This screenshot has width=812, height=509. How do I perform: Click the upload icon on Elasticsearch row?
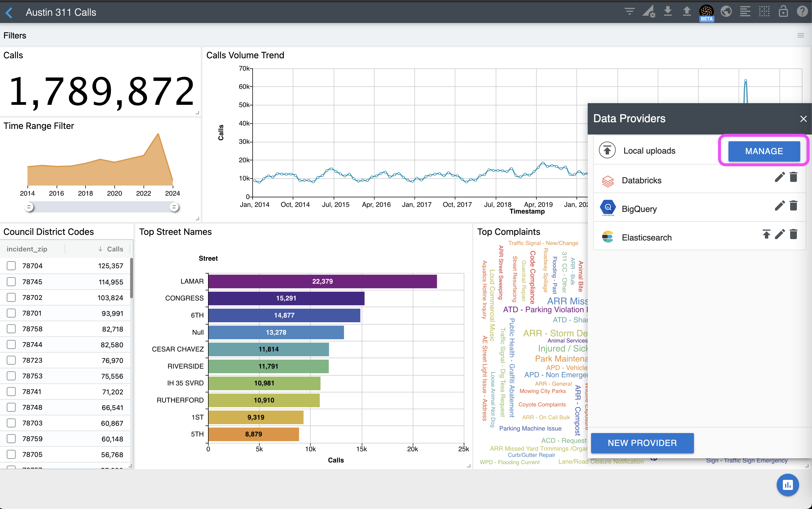pyautogui.click(x=766, y=234)
